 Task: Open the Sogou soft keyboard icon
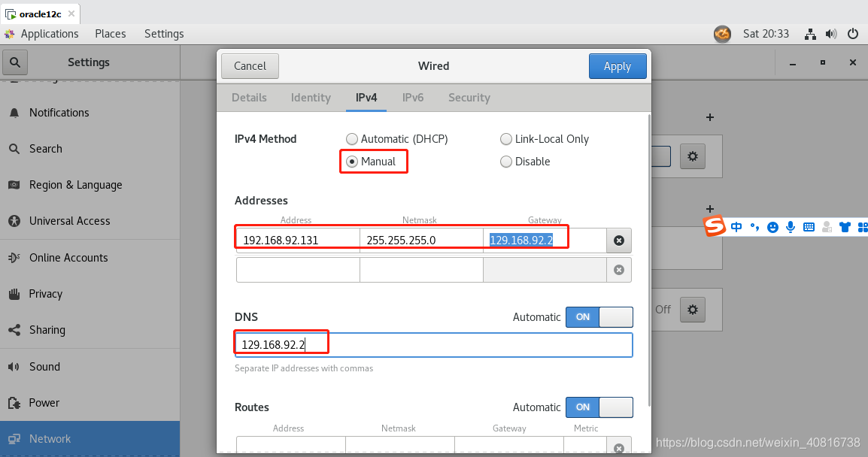point(809,227)
